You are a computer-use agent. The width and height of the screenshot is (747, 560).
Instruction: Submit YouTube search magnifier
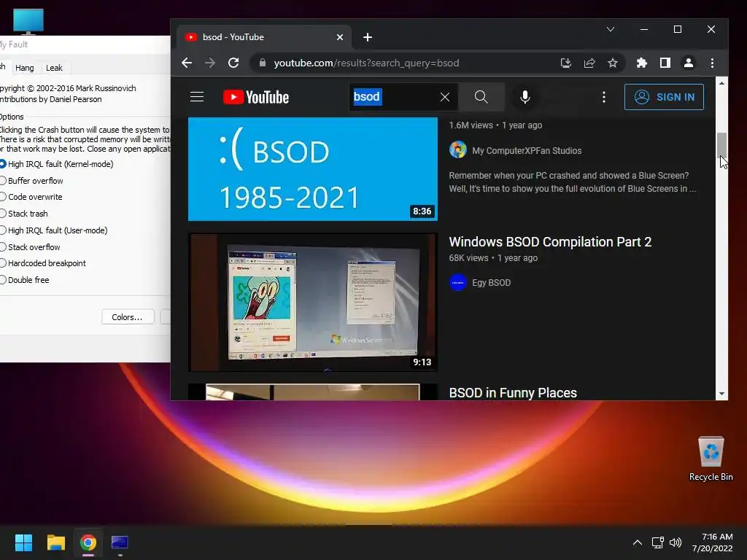pyautogui.click(x=481, y=97)
